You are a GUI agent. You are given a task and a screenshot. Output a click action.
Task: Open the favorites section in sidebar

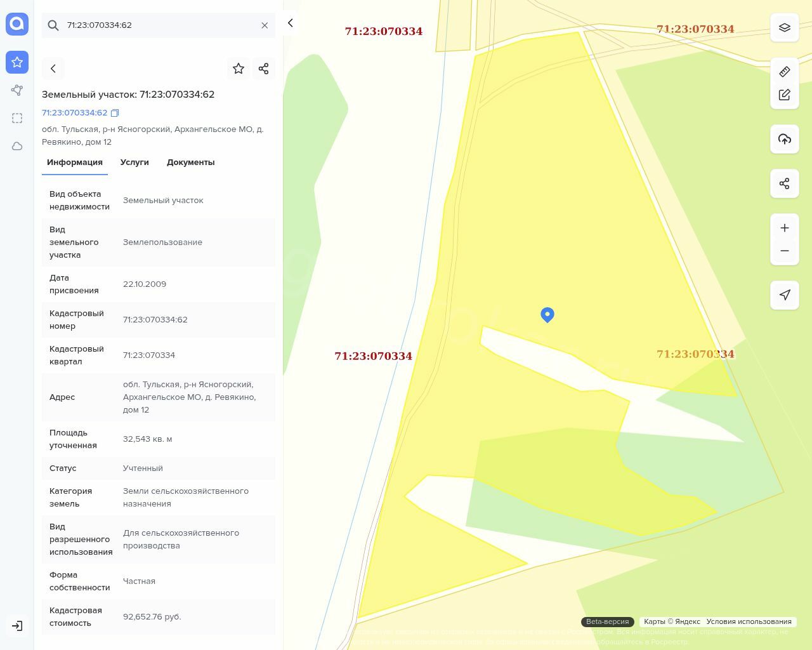(x=17, y=62)
